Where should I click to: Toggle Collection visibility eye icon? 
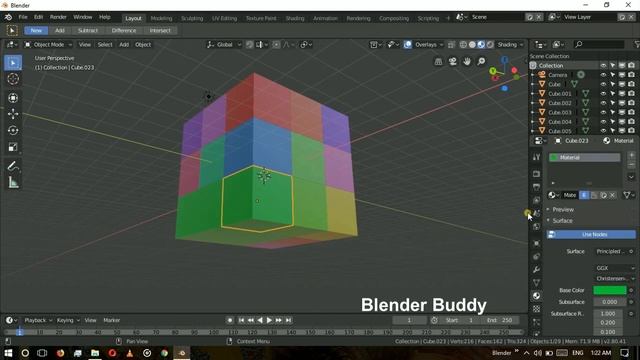pyautogui.click(x=603, y=65)
